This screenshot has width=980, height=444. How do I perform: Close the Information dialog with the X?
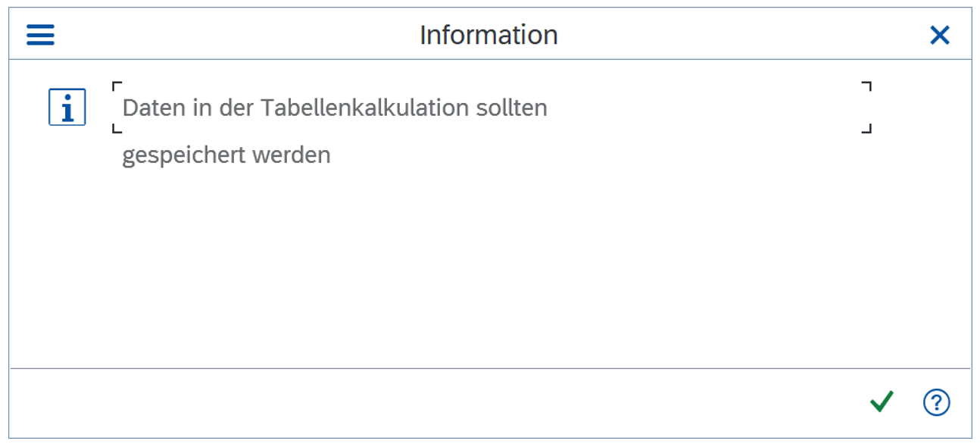click(939, 35)
